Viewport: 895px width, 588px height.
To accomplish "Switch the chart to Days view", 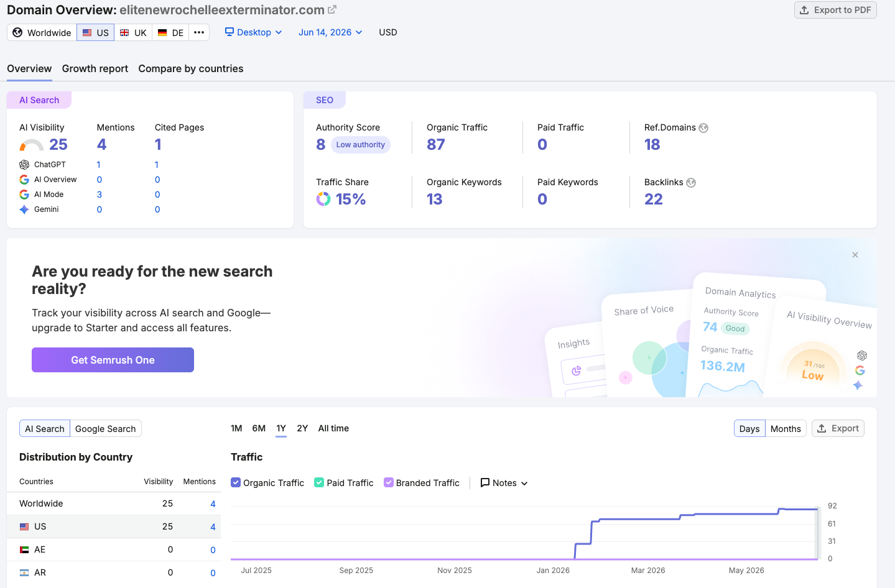I will pyautogui.click(x=749, y=428).
